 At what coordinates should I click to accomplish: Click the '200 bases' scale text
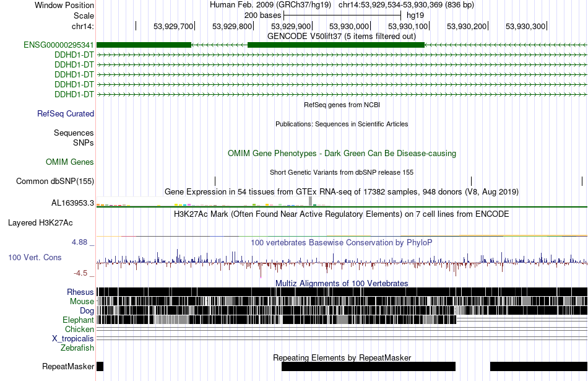(x=262, y=15)
